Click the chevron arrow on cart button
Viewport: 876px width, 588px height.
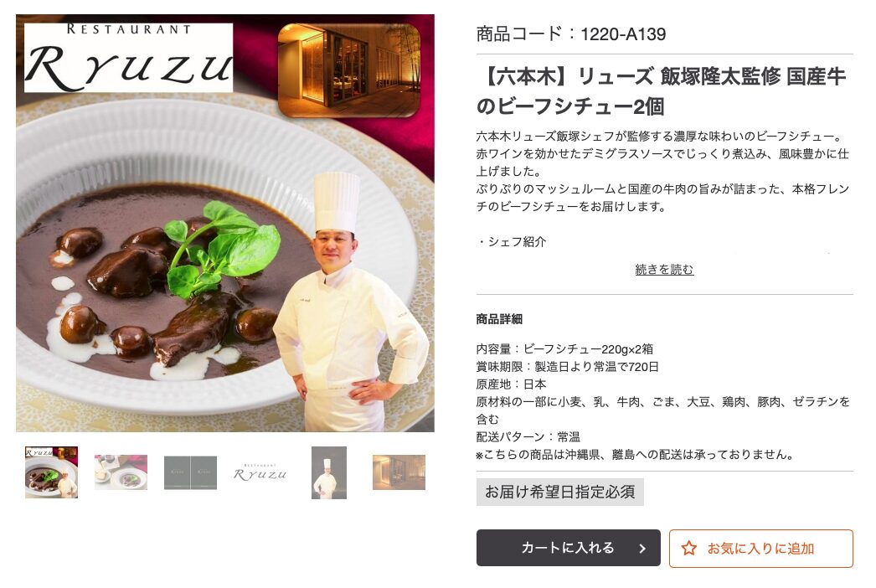click(x=642, y=549)
